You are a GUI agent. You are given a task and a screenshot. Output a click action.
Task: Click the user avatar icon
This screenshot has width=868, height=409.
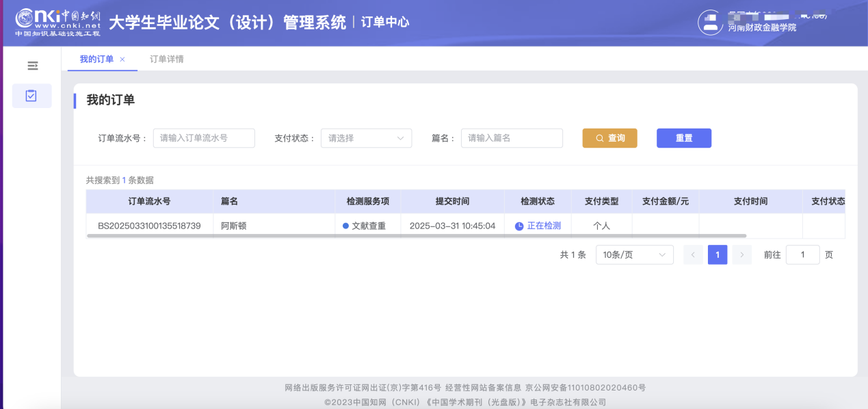(710, 23)
